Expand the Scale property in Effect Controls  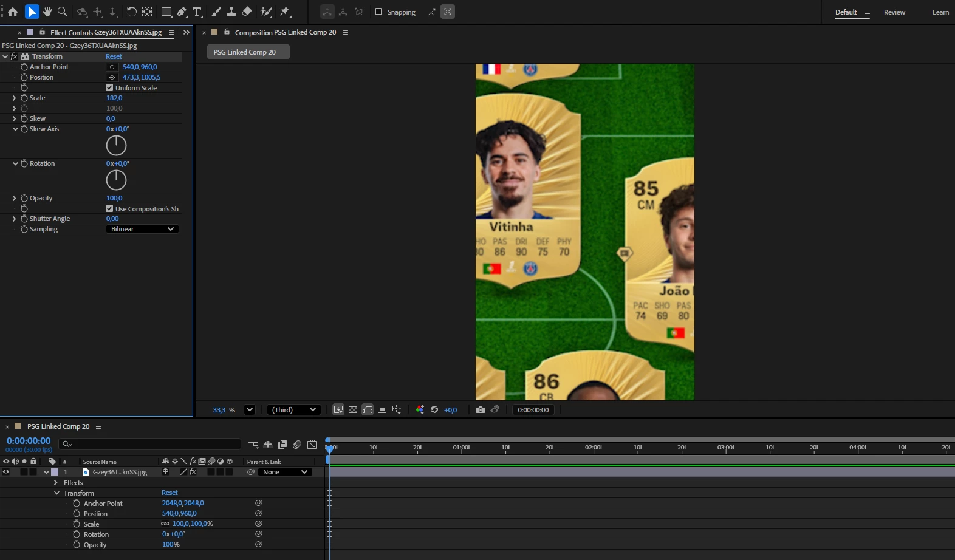pos(15,98)
